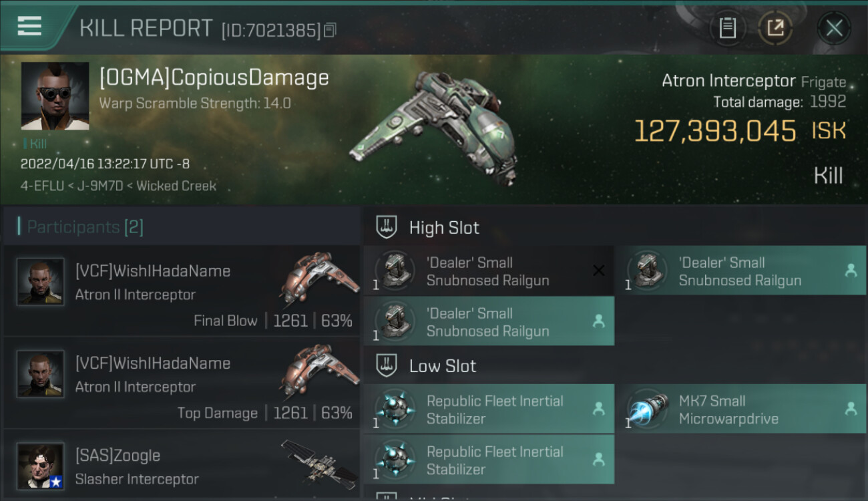Select the Atron Interceptor ship image
This screenshot has width=868, height=501.
coord(435,127)
